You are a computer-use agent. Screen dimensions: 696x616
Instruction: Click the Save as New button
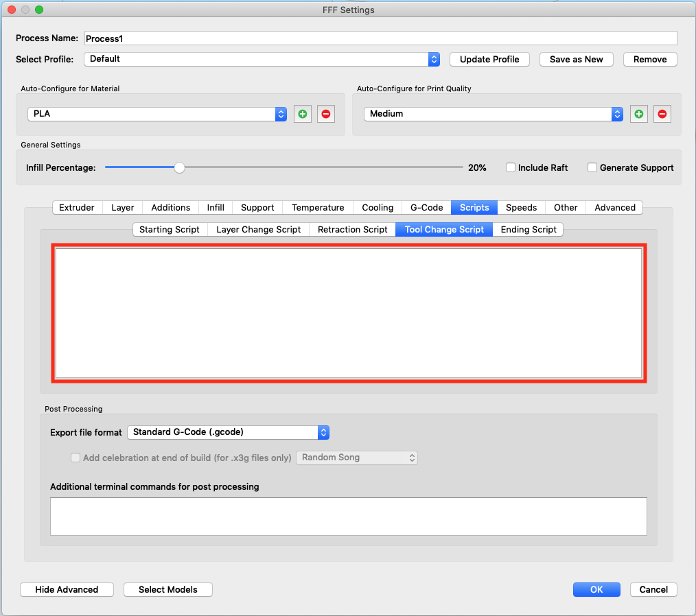576,60
